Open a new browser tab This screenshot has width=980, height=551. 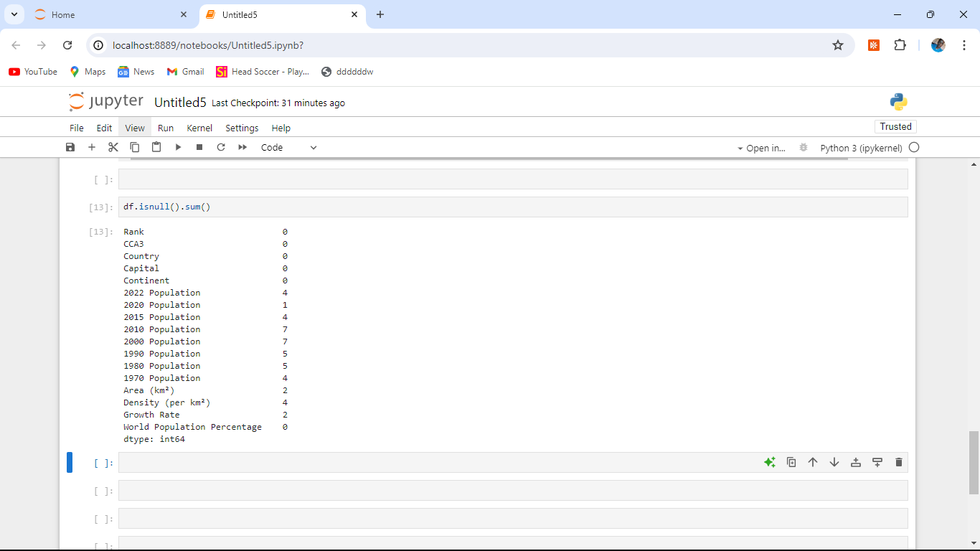380,14
